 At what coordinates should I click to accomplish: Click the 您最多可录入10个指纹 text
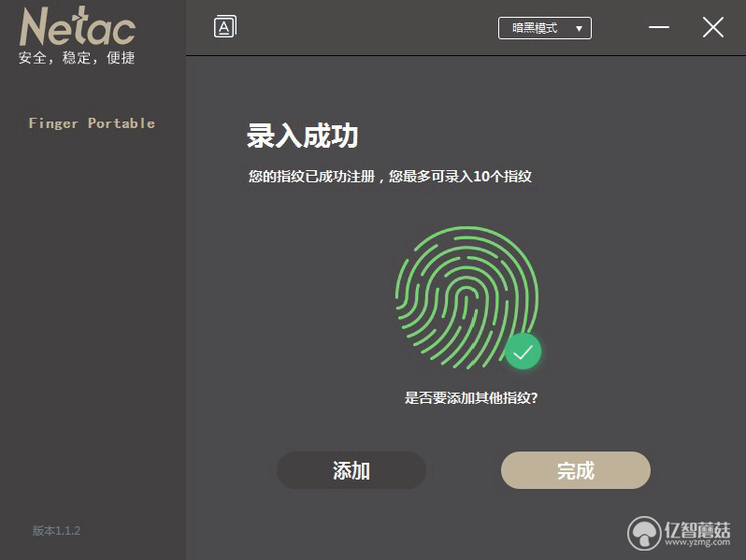(460, 177)
